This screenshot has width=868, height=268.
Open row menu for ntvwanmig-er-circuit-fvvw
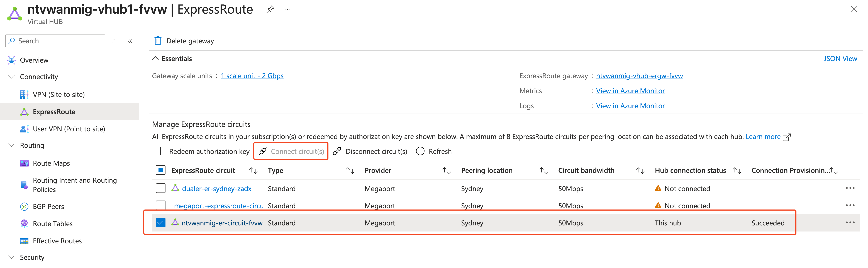pos(850,223)
